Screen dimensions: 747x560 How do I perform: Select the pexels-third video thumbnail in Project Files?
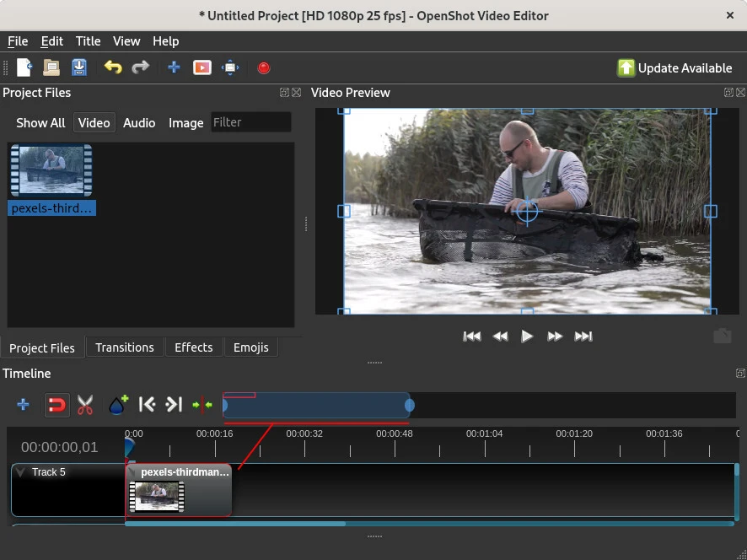[x=51, y=171]
